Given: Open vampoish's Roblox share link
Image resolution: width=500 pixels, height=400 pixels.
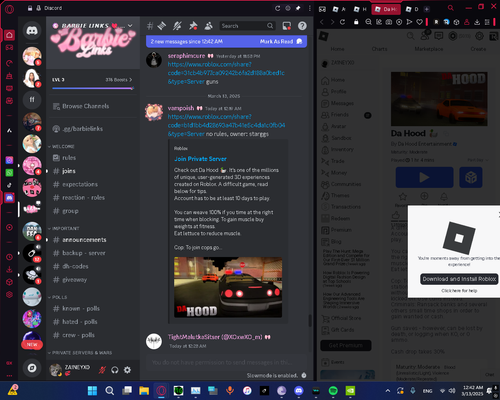Looking at the screenshot, I should click(226, 125).
